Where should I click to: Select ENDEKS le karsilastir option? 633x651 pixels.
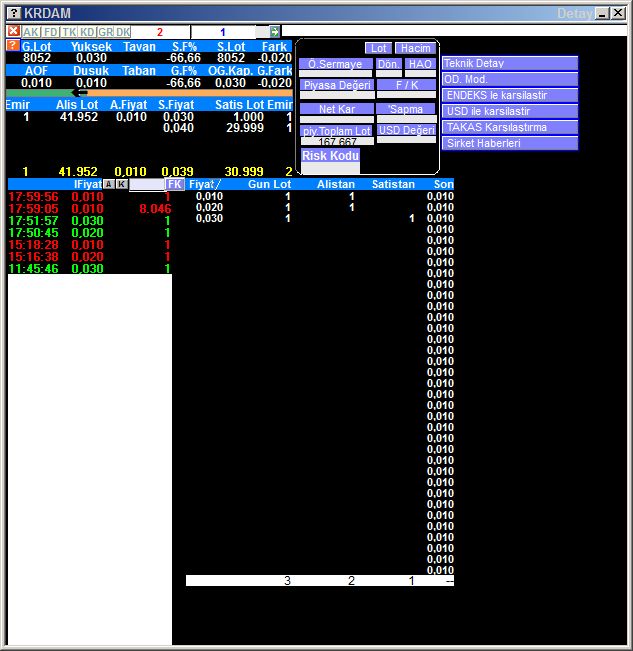(509, 95)
